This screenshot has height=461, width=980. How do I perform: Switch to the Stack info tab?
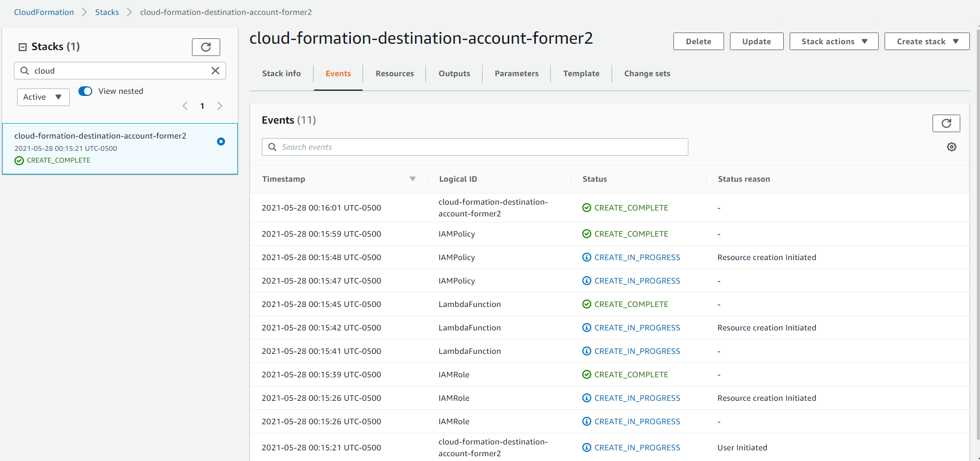282,74
